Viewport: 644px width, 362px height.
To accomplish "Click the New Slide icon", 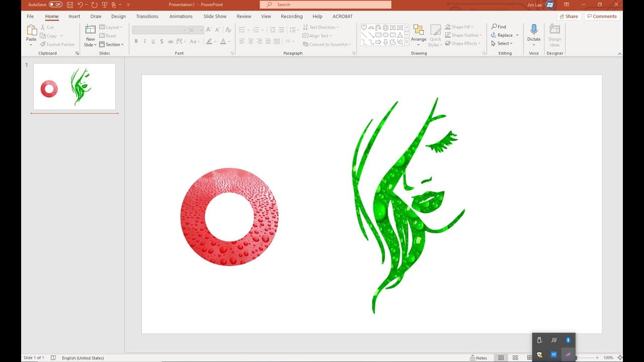I will click(91, 30).
